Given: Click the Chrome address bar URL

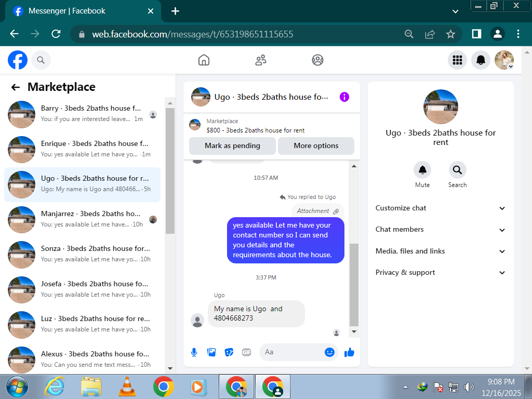Looking at the screenshot, I should tap(192, 34).
